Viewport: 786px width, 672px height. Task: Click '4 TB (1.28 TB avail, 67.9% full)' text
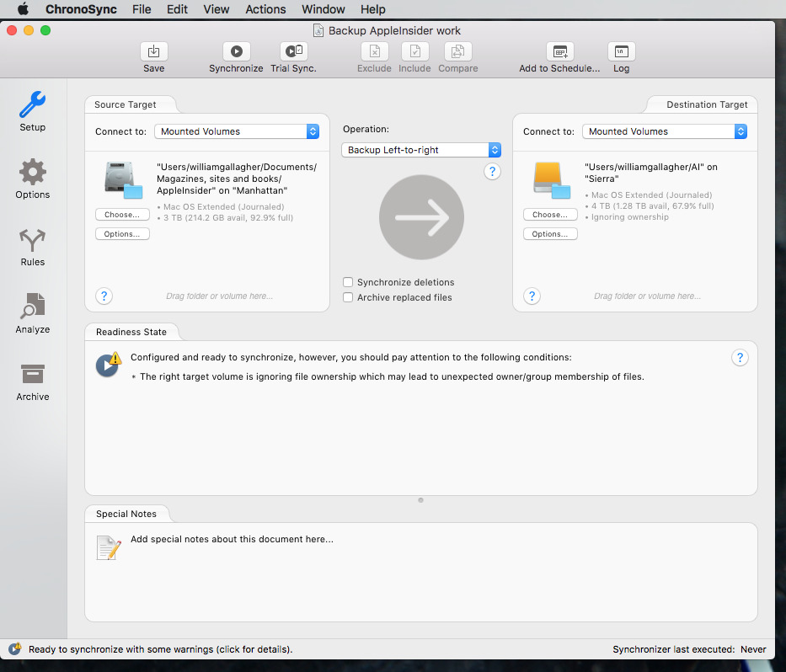[652, 206]
